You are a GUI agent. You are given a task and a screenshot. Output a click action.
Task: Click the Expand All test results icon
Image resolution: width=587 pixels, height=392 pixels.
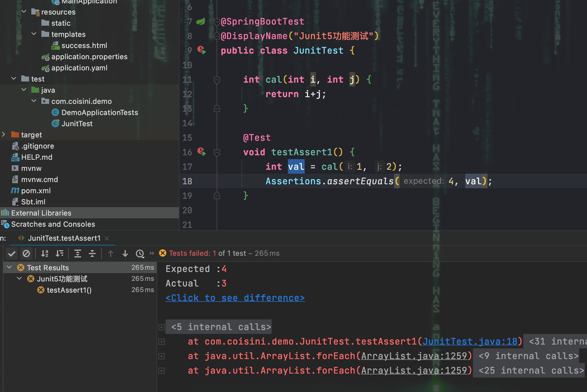[78, 254]
